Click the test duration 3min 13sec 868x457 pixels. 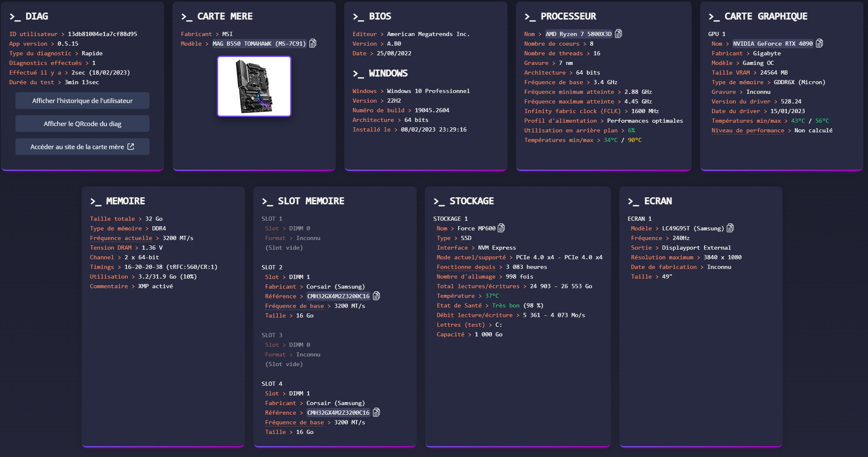tap(82, 82)
